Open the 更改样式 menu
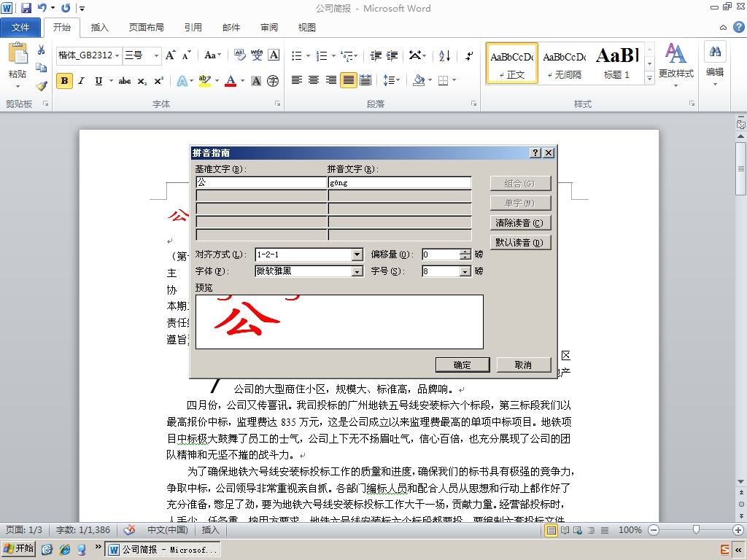747x560 pixels. point(676,64)
